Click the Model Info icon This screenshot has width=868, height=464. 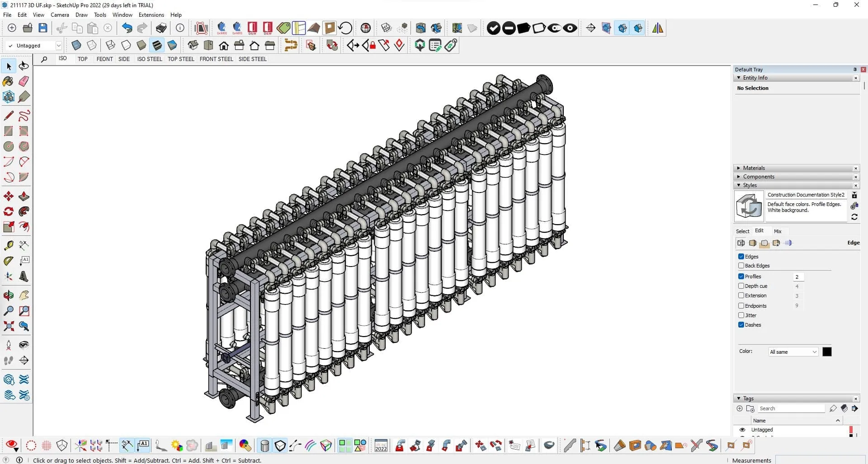(180, 28)
